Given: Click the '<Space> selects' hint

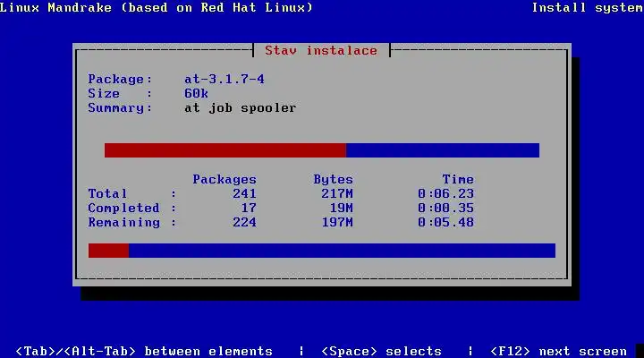Looking at the screenshot, I should (x=382, y=351).
